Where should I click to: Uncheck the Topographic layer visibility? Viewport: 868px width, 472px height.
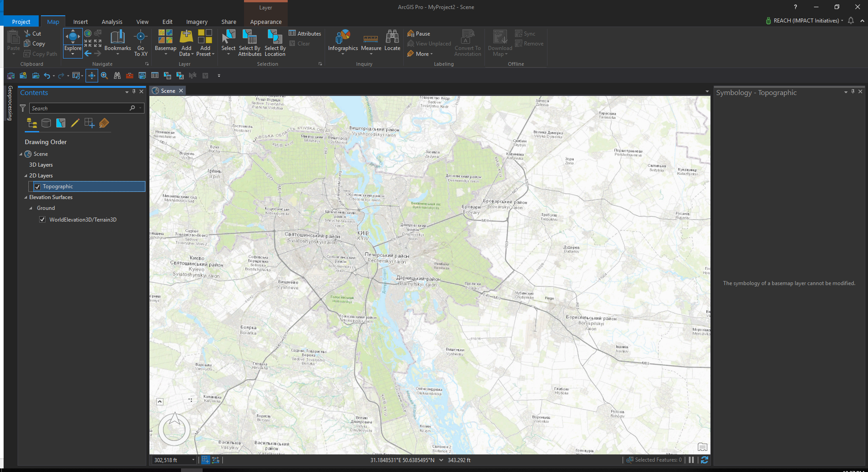coord(37,186)
